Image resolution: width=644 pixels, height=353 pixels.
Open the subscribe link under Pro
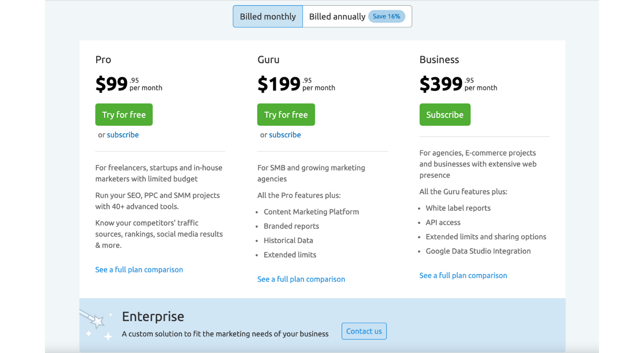pyautogui.click(x=123, y=135)
